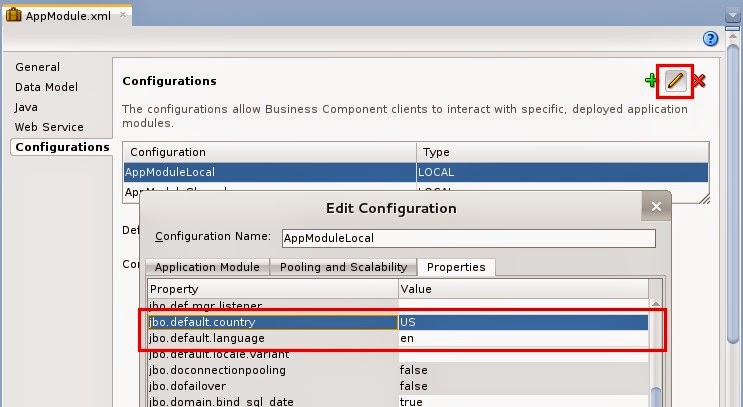
Task: Go to Web Service section
Action: 49,127
